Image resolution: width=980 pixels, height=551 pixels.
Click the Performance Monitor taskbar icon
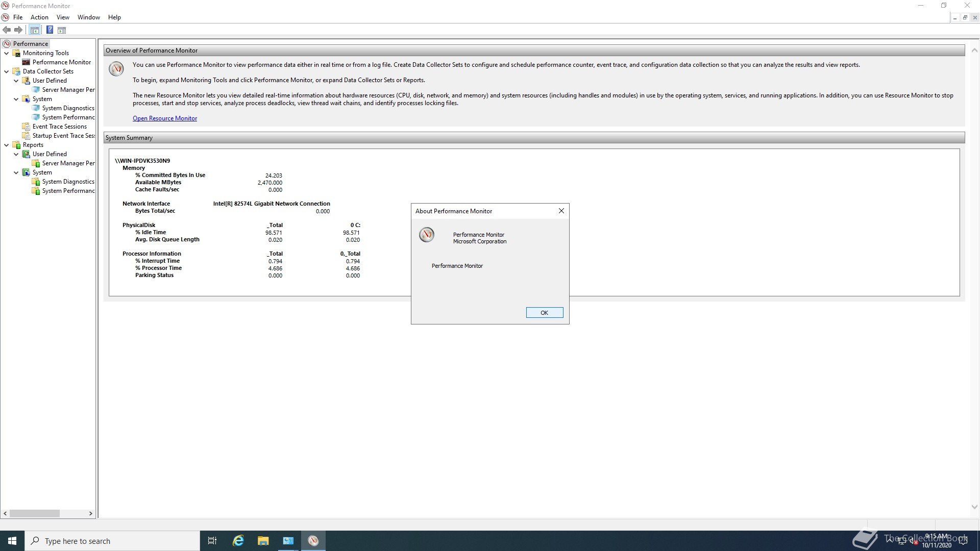click(x=313, y=541)
